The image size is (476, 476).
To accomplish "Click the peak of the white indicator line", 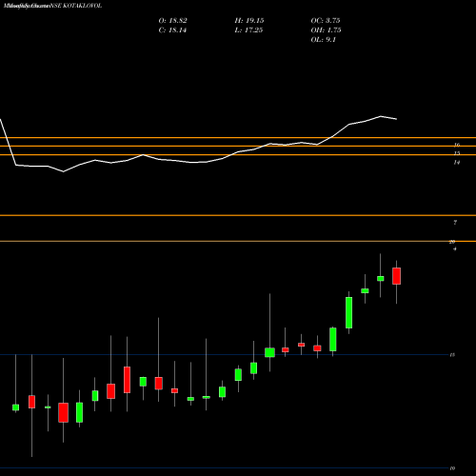I will [x=381, y=116].
